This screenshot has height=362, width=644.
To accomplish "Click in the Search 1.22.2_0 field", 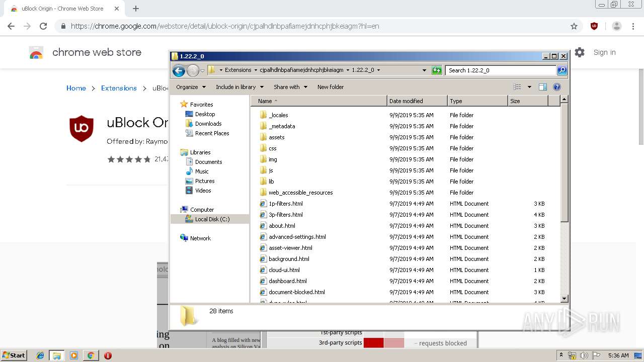I will coord(501,70).
